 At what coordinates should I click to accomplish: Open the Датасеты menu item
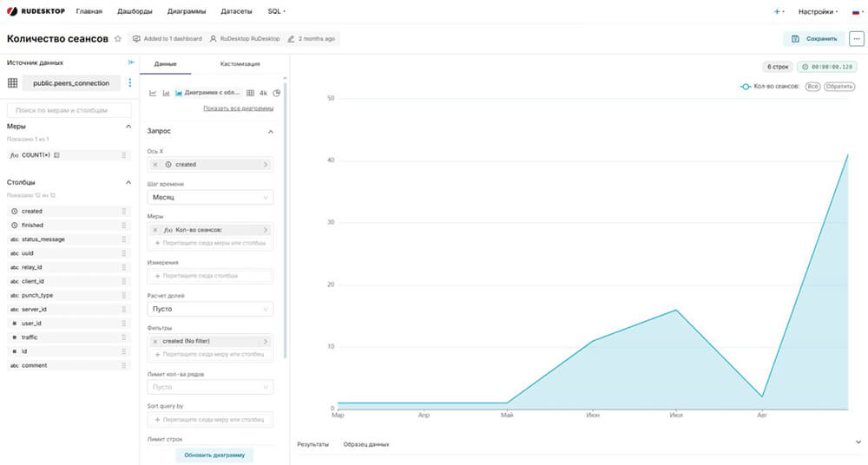(236, 11)
